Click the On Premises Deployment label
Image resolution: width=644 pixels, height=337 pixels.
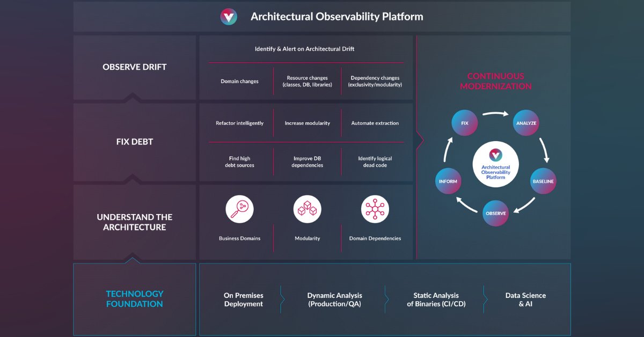point(244,299)
